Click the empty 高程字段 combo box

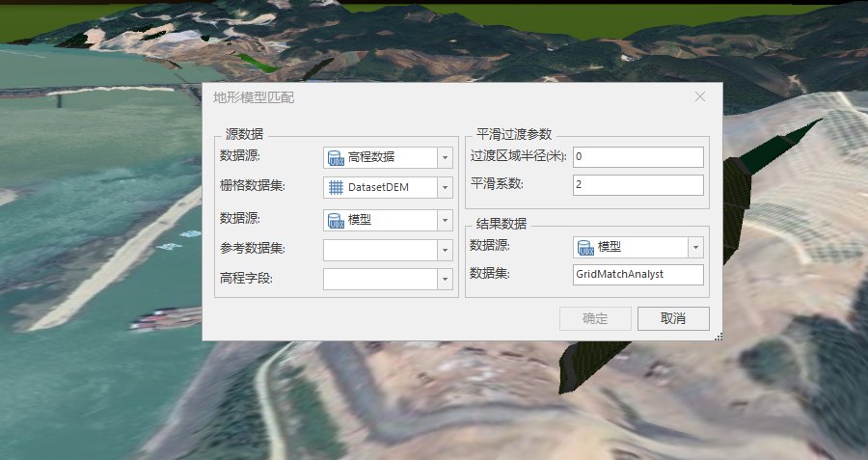click(388, 280)
